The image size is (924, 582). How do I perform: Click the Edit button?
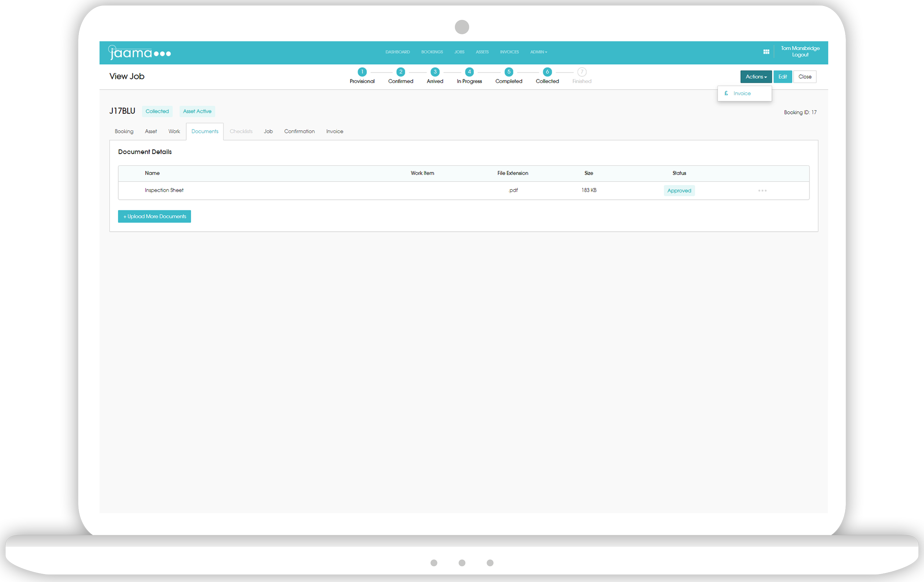[783, 76]
